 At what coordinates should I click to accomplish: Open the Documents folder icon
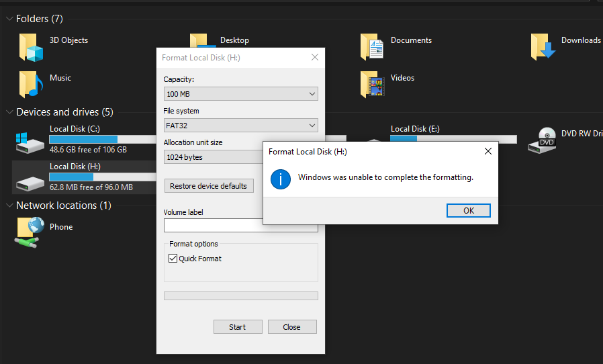[x=372, y=47]
